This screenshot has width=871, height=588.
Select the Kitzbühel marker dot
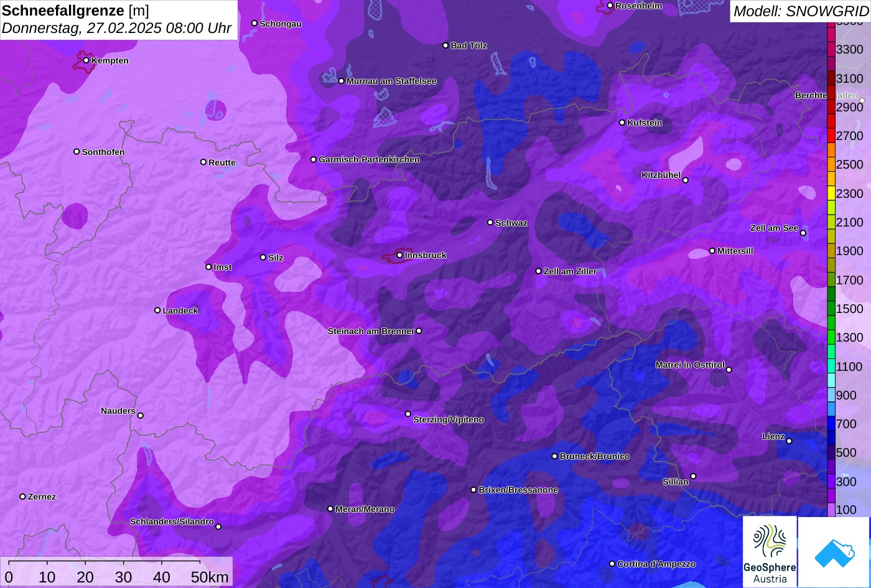tap(686, 180)
